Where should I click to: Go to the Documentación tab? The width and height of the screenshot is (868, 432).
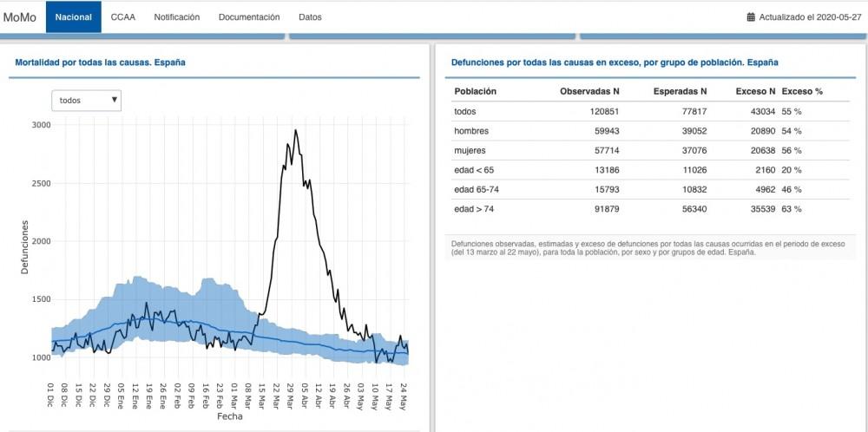[x=249, y=17]
